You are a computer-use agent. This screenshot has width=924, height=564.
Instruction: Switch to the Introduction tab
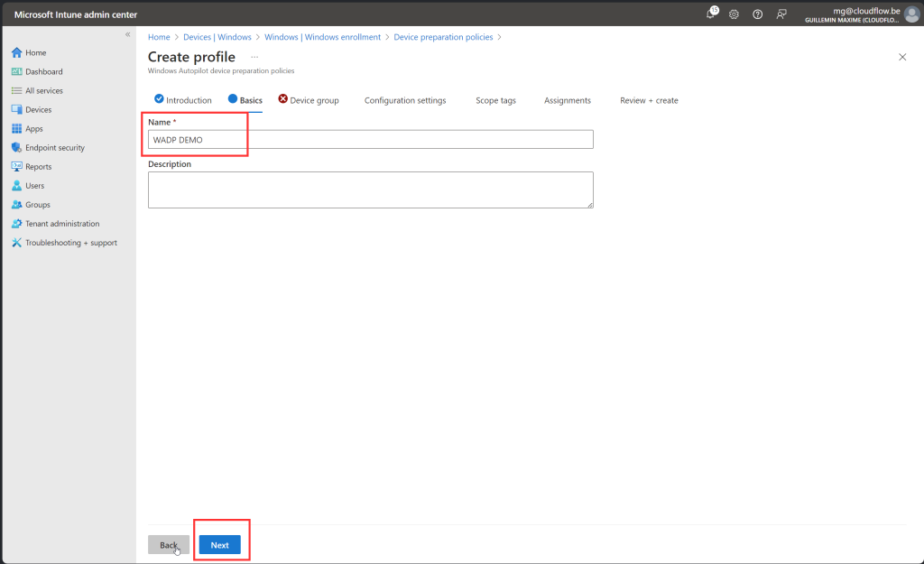[182, 100]
